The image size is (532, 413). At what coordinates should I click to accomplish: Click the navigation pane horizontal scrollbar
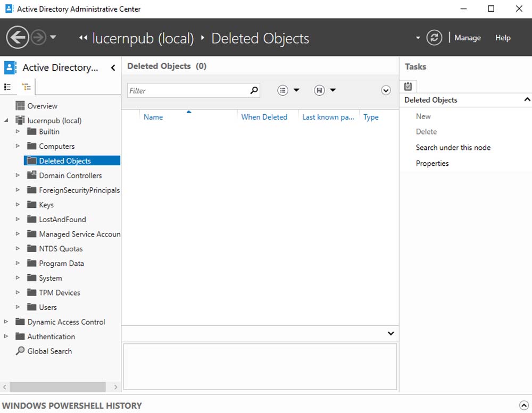point(59,387)
